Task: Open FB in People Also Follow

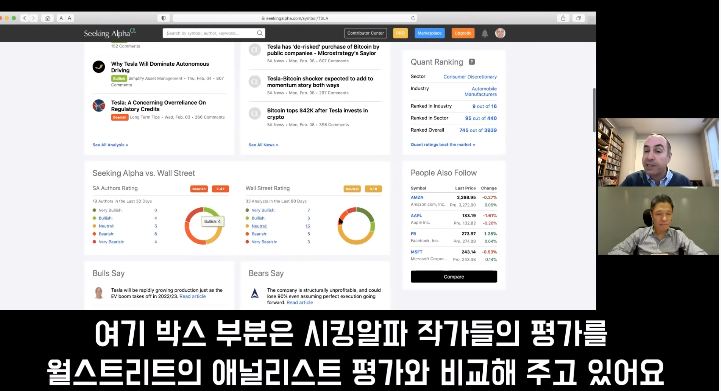Action: pyautogui.click(x=413, y=234)
